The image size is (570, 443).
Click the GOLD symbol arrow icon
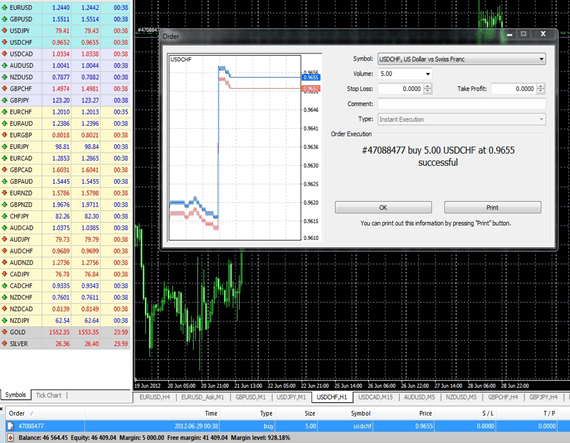click(4, 332)
